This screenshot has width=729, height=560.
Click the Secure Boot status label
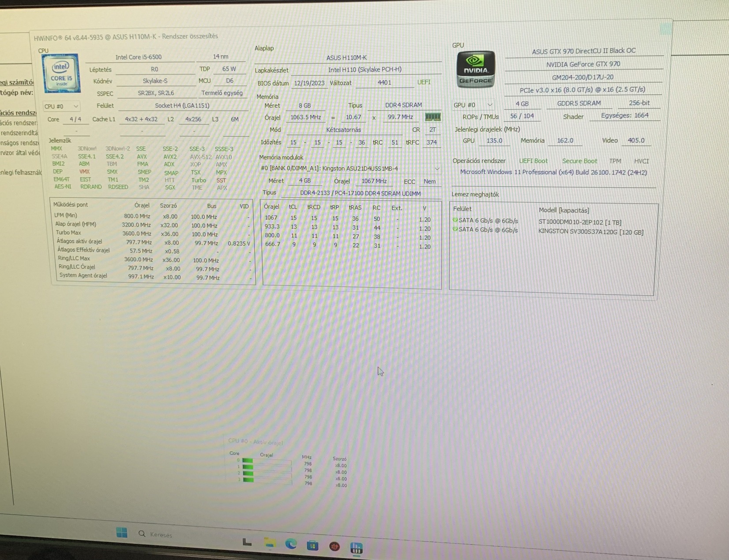[x=580, y=161]
